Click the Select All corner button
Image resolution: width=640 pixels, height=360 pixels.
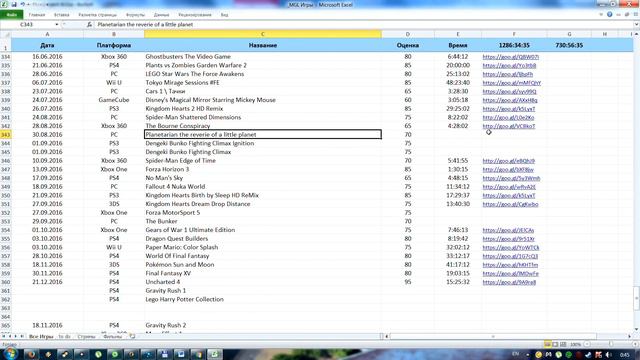[6, 34]
